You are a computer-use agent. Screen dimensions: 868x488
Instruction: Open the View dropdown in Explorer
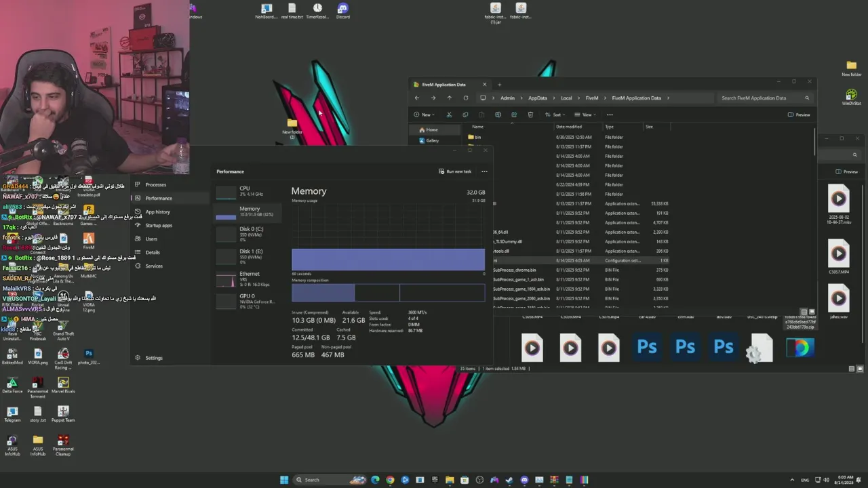(585, 115)
